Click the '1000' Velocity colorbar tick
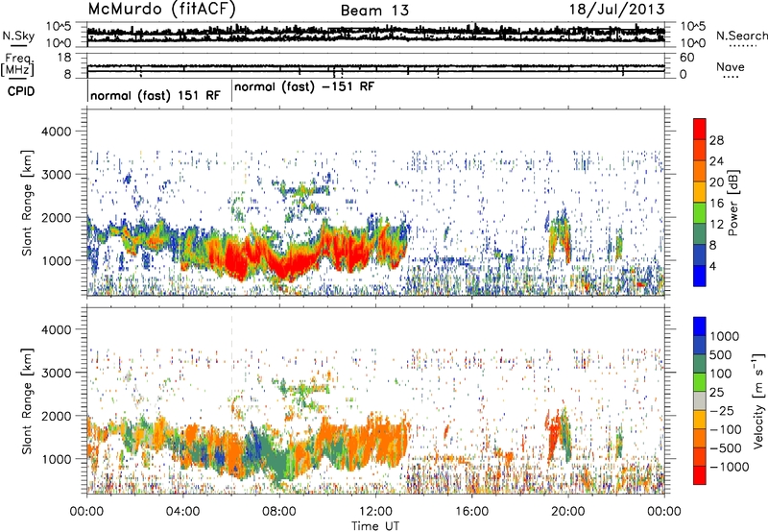The height and width of the screenshot is (532, 768). pos(725,336)
